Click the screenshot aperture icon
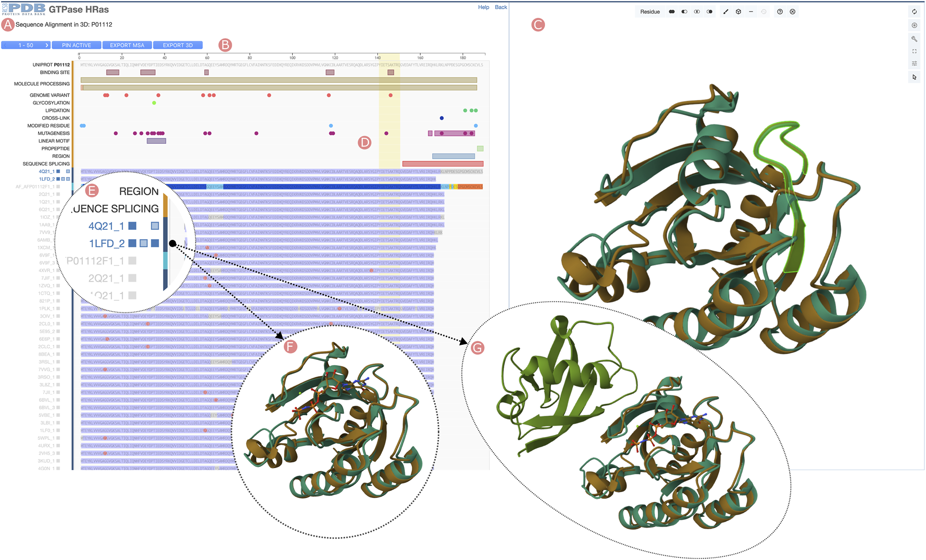Image resolution: width=926 pixels, height=560 pixels. 914,25
